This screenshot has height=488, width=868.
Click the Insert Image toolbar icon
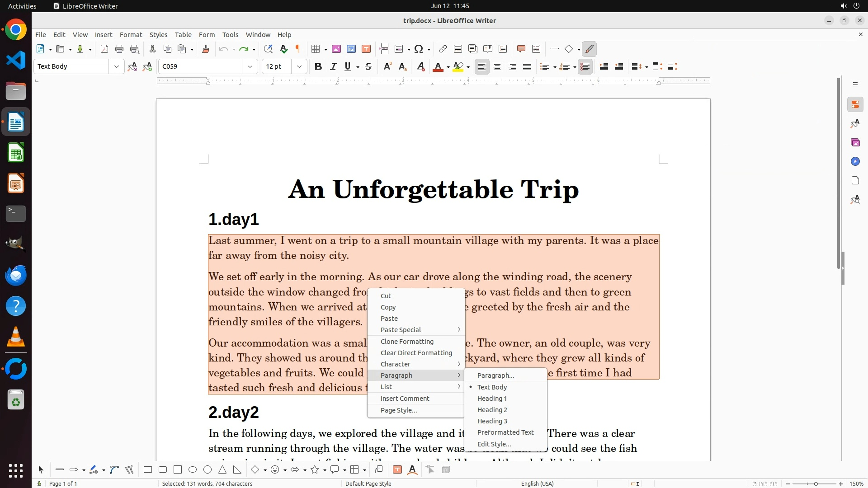click(336, 49)
